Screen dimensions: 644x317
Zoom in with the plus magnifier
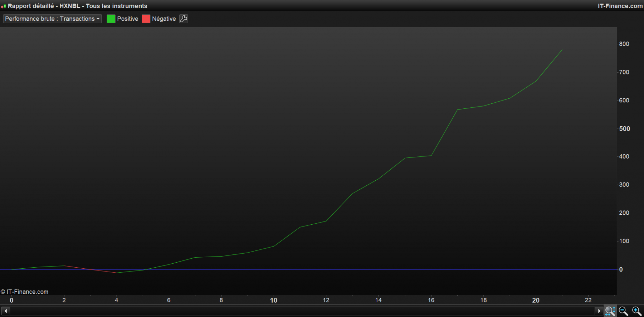pyautogui.click(x=637, y=311)
